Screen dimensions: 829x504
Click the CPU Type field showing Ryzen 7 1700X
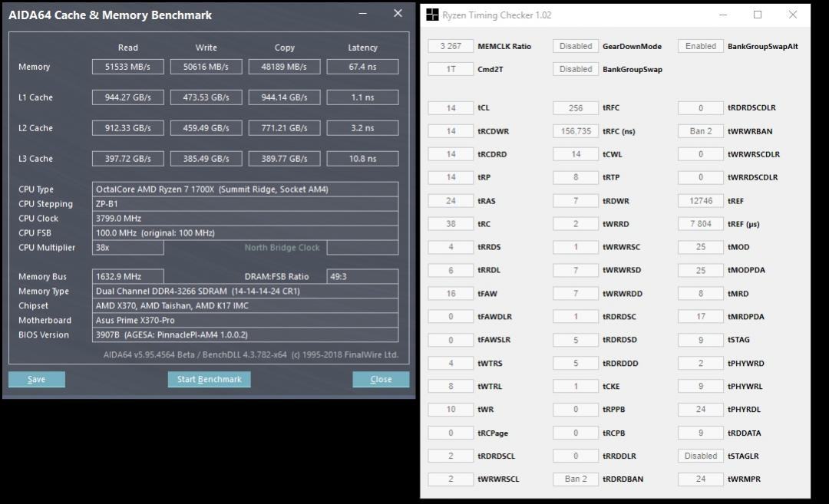246,189
